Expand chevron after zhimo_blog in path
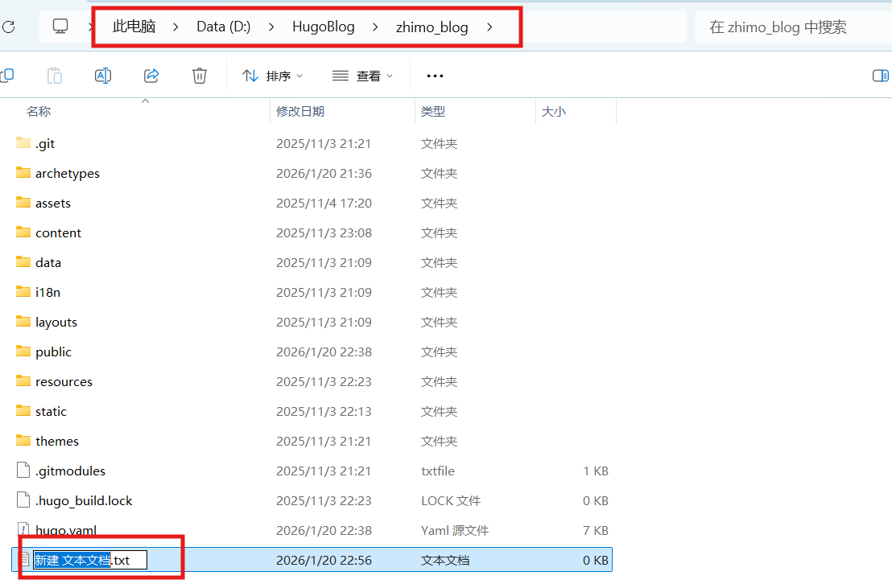 [x=489, y=27]
